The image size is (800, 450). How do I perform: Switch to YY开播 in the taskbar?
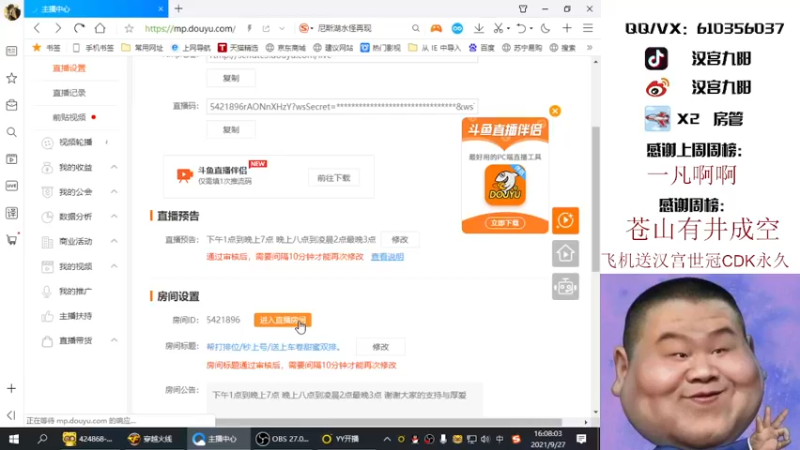tap(340, 439)
